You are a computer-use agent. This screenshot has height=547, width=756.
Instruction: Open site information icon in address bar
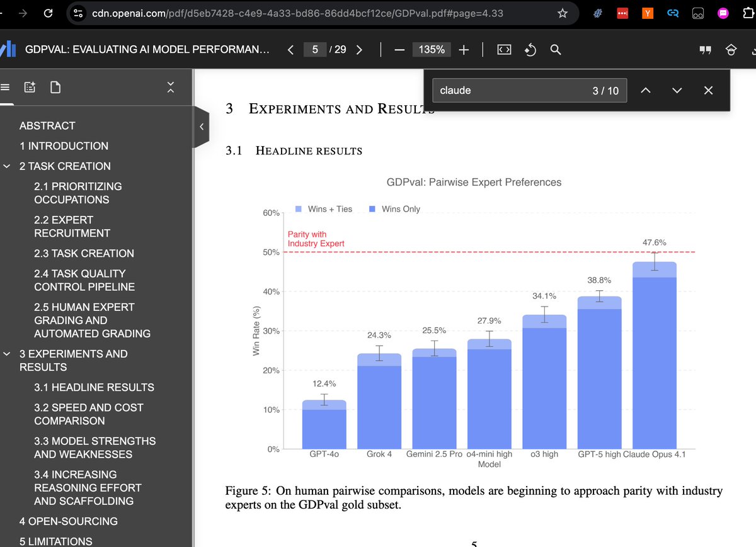tap(78, 13)
